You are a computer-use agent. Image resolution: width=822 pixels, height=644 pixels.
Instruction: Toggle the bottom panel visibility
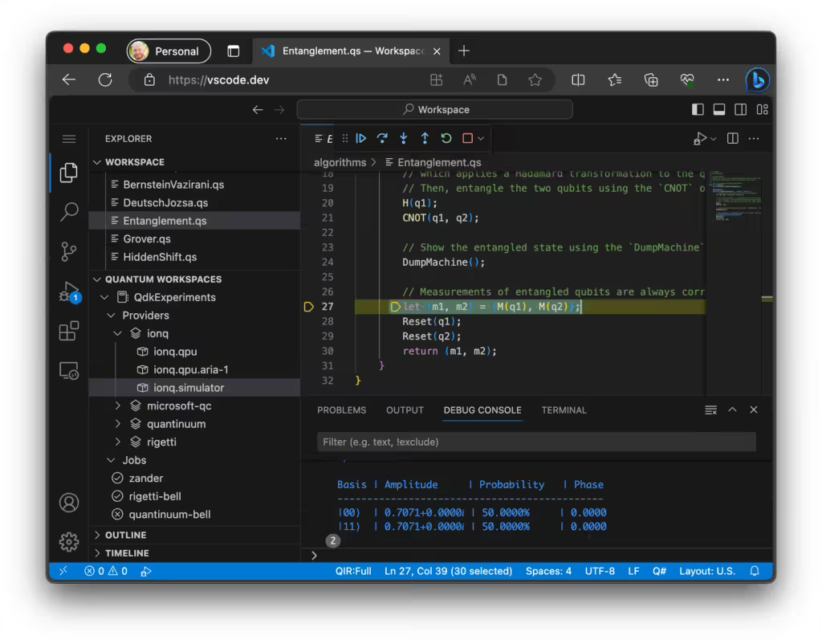719,109
